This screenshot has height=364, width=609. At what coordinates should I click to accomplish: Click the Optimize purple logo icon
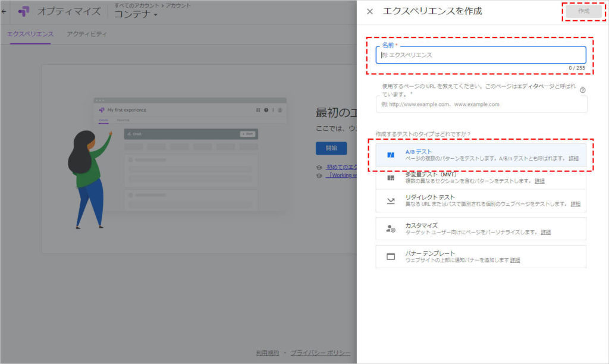[24, 11]
